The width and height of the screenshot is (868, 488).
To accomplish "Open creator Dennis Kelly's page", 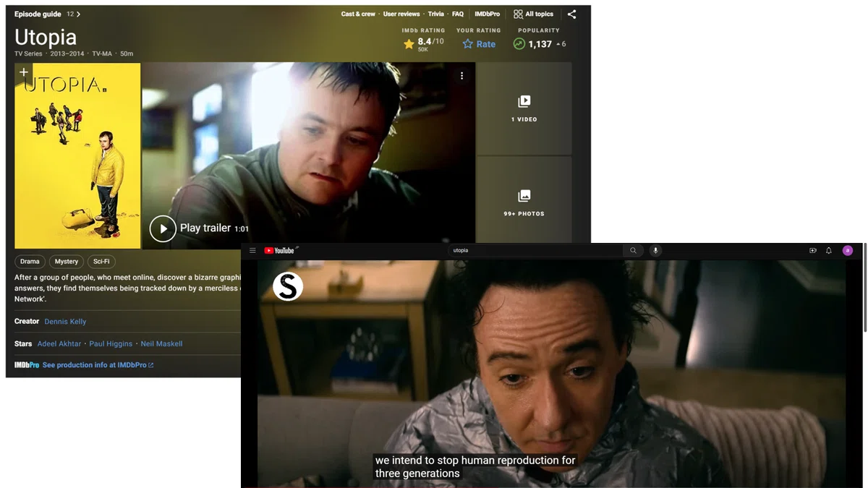I will point(65,322).
